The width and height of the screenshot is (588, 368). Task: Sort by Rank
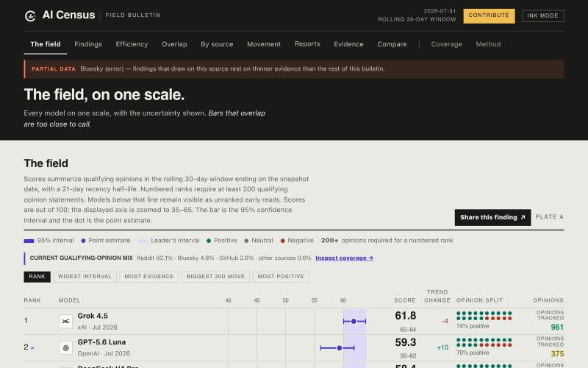tap(37, 277)
